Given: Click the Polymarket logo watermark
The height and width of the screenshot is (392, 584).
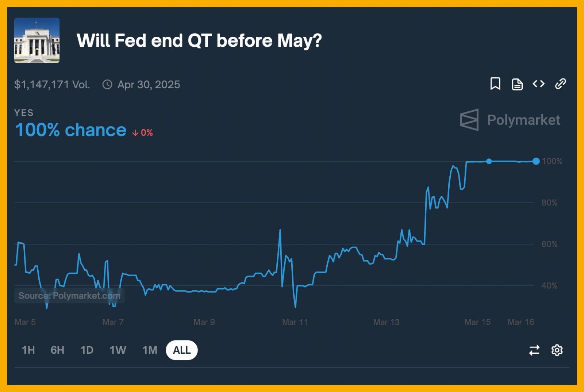Looking at the screenshot, I should 510,120.
